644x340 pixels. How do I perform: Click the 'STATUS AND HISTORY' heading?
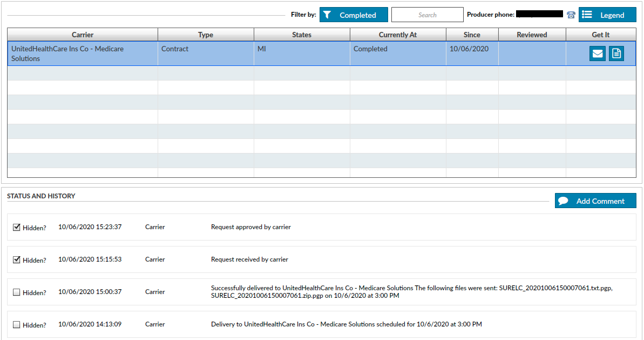point(41,196)
